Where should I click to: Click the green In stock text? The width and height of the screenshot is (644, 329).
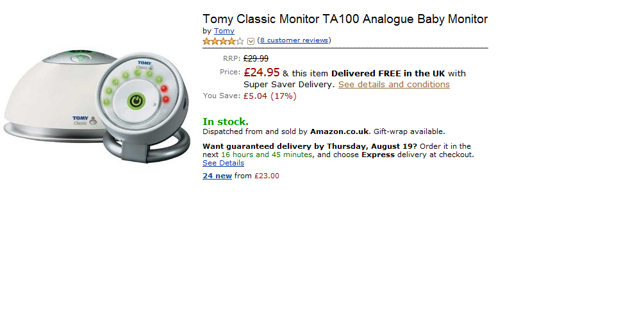226,122
